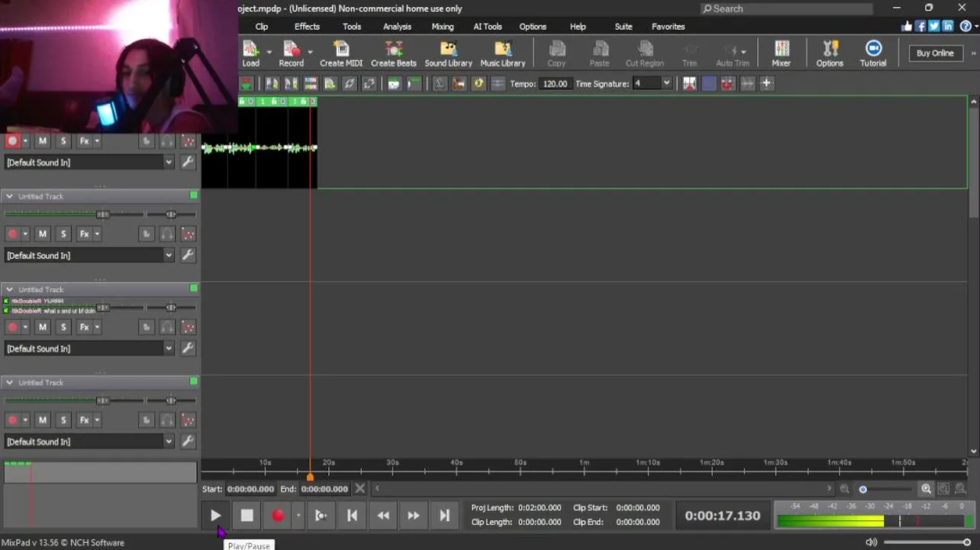980x550 pixels.
Task: Mute the top track with M button
Action: 43,141
